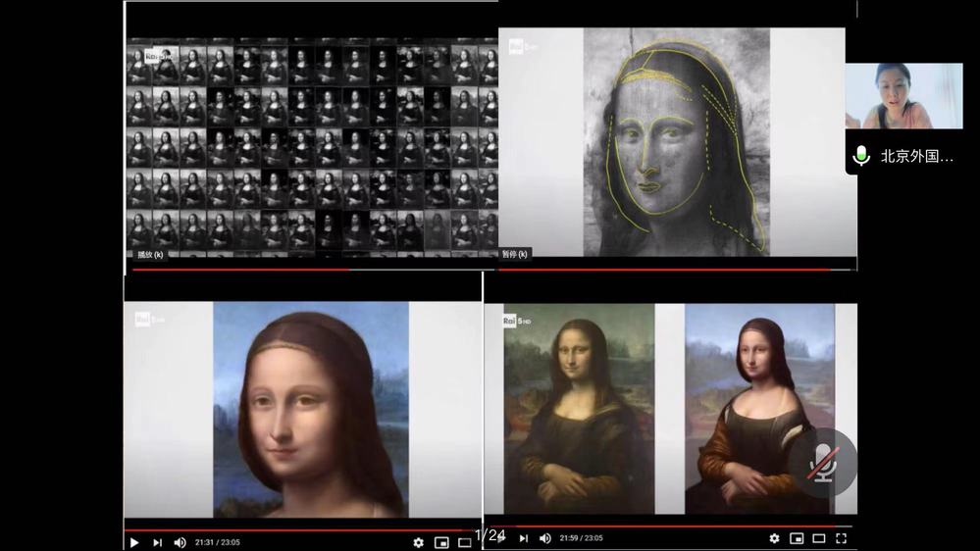Viewport: 980px width, 551px height.
Task: Seek on the yellow-outline sketch video progress bar
Action: pos(677,270)
